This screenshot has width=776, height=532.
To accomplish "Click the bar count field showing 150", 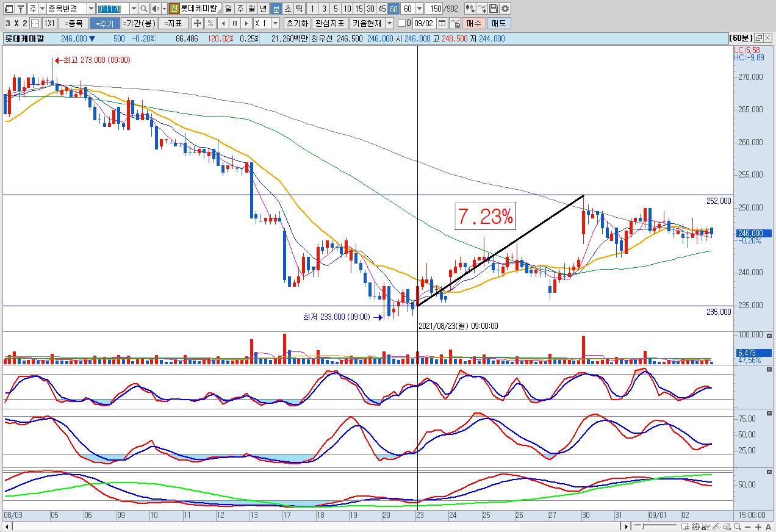I will point(434,9).
